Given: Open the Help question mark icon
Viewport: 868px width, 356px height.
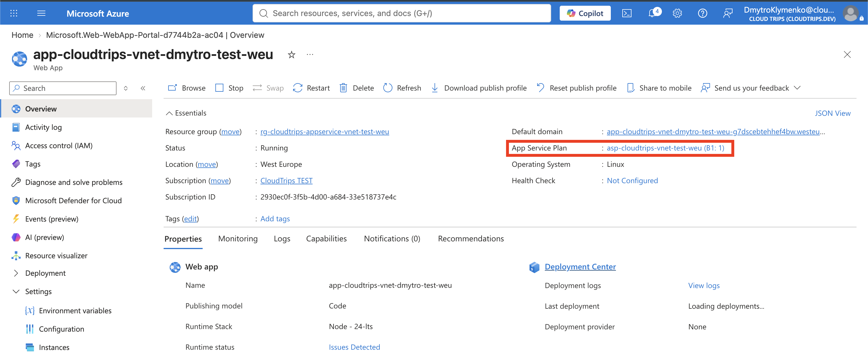Looking at the screenshot, I should [x=703, y=13].
